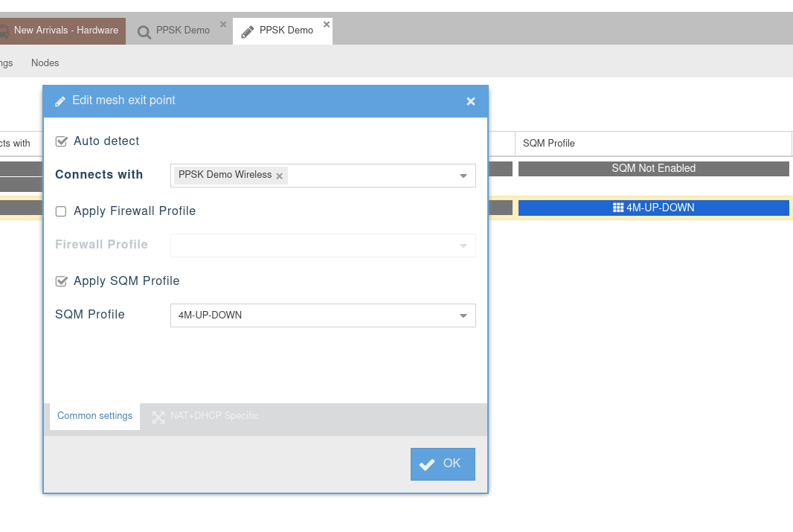Close the Edit mesh exit point dialog

pyautogui.click(x=471, y=101)
